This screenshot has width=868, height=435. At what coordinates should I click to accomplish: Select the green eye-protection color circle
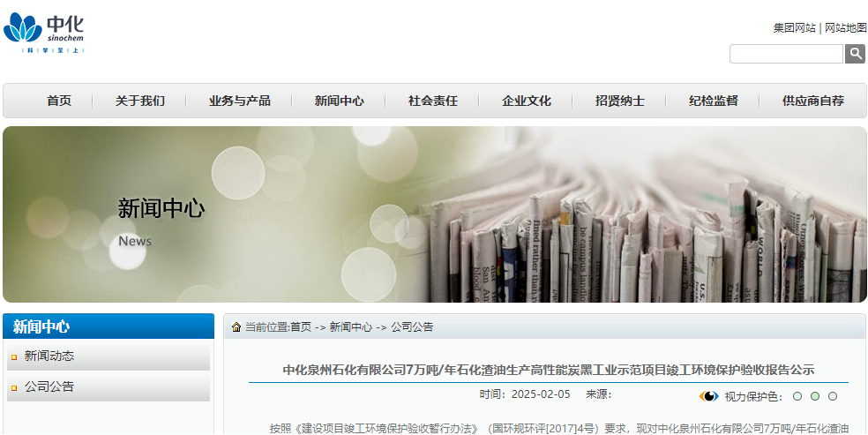(815, 396)
